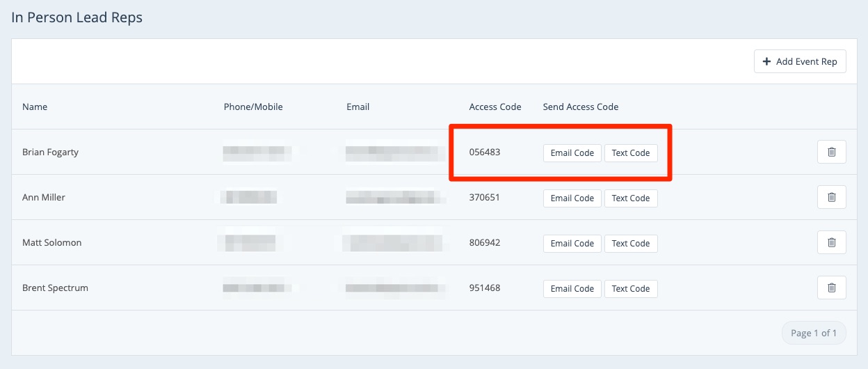
Task: Click Ann Miller's access code 370651
Action: coord(485,197)
